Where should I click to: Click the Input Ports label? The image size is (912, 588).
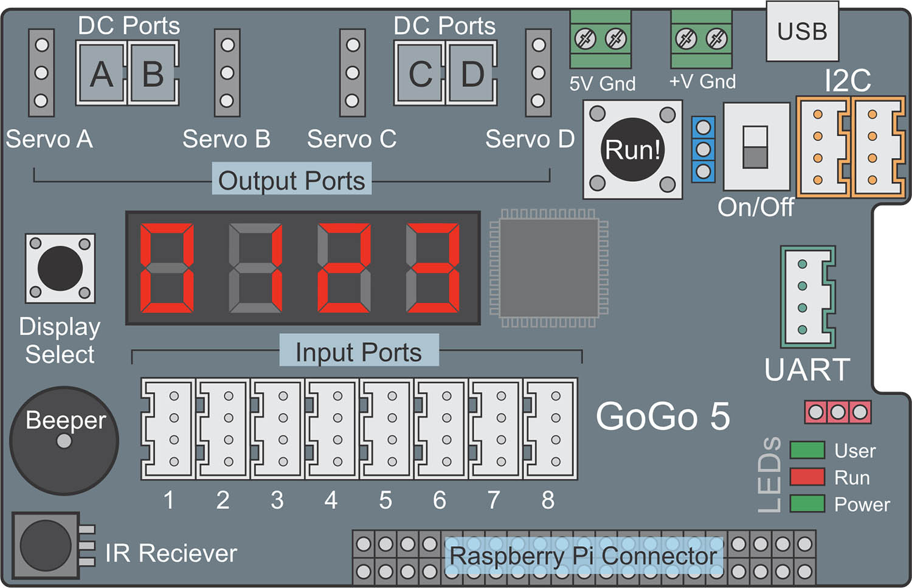coord(359,351)
